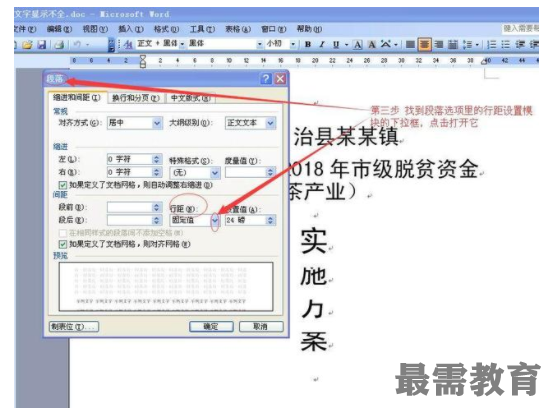This screenshot has height=419, width=547.
Task: Click the 段后 spinner arrows
Action: click(x=157, y=220)
